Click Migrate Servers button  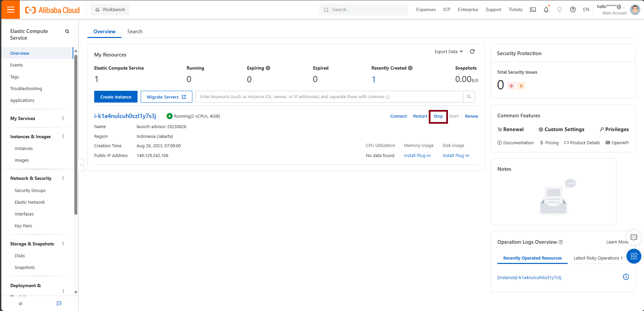166,97
